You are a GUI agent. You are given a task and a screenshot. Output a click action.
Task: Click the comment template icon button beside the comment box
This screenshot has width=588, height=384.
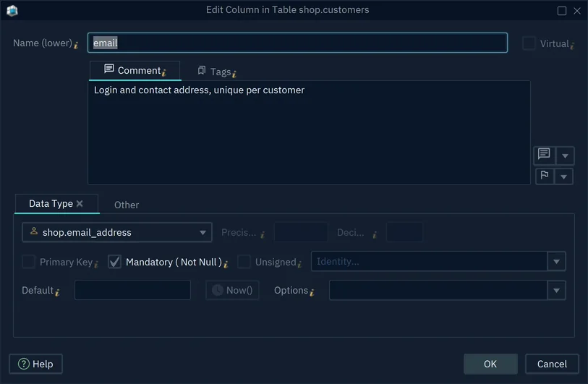[x=544, y=155]
